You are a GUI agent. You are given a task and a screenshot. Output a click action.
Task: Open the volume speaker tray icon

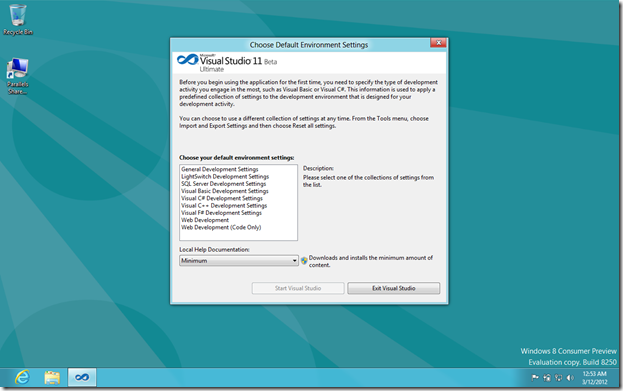[570, 377]
